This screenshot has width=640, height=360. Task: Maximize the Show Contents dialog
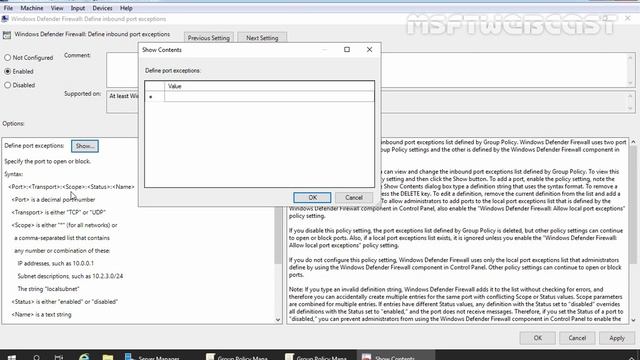click(x=347, y=49)
